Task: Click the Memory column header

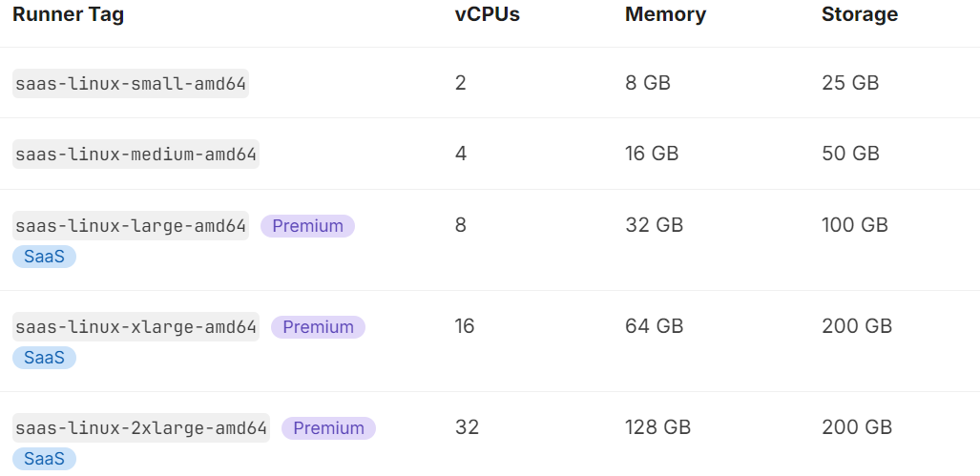Action: 666,14
